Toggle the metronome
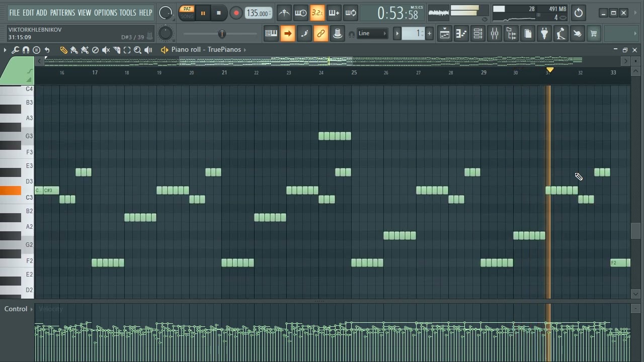Viewport: 644px width, 362px height. point(284,13)
